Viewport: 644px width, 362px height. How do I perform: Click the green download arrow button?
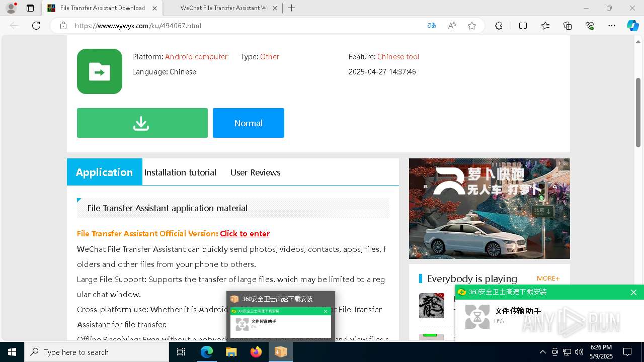(142, 123)
